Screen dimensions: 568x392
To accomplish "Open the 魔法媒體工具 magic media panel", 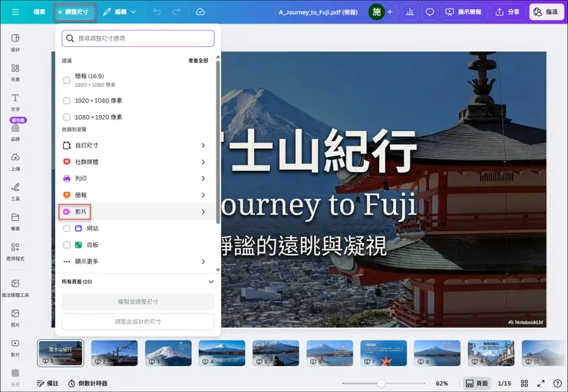I will click(x=15, y=288).
